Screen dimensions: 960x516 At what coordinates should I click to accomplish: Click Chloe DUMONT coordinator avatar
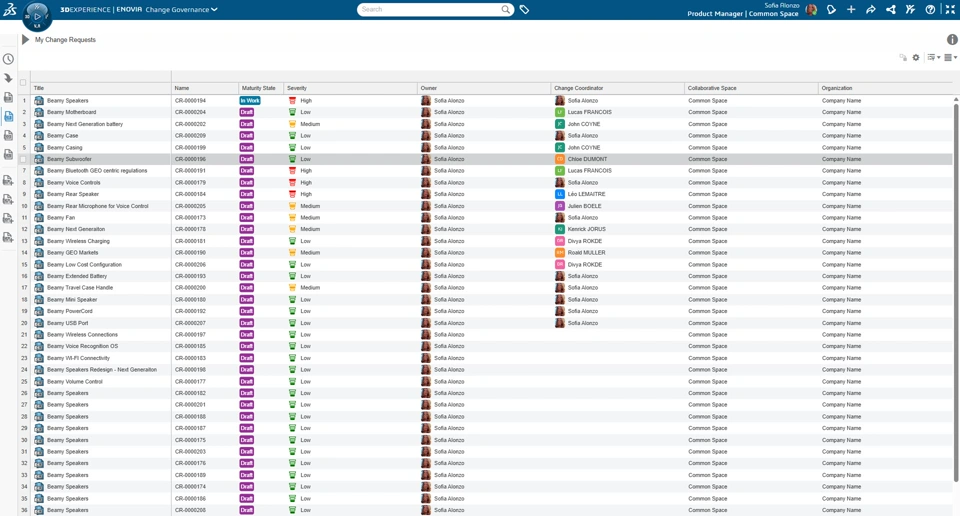pos(560,159)
